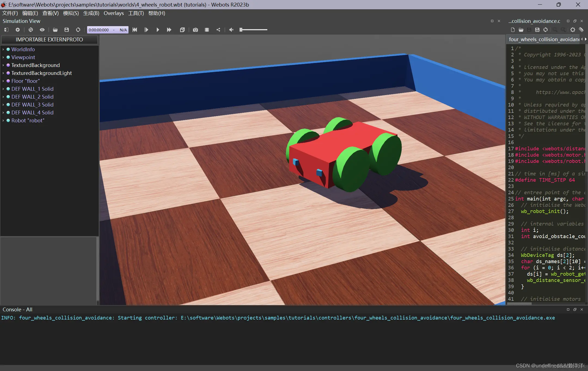Viewport: 588px width, 371px height.
Task: Toggle the eye view options button
Action: pyautogui.click(x=42, y=30)
